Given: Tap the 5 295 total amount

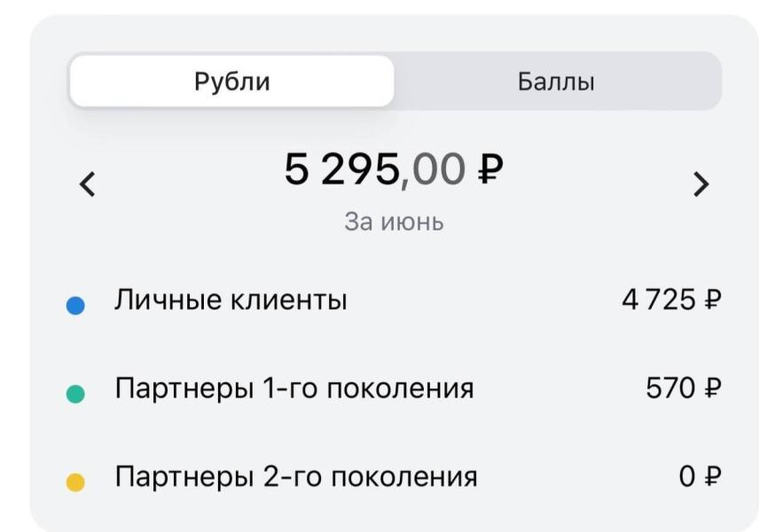Looking at the screenshot, I should pyautogui.click(x=341, y=169).
